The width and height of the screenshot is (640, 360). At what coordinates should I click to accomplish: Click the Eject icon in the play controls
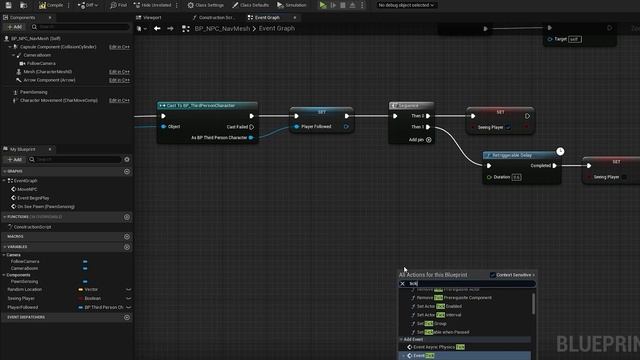[x=353, y=5]
